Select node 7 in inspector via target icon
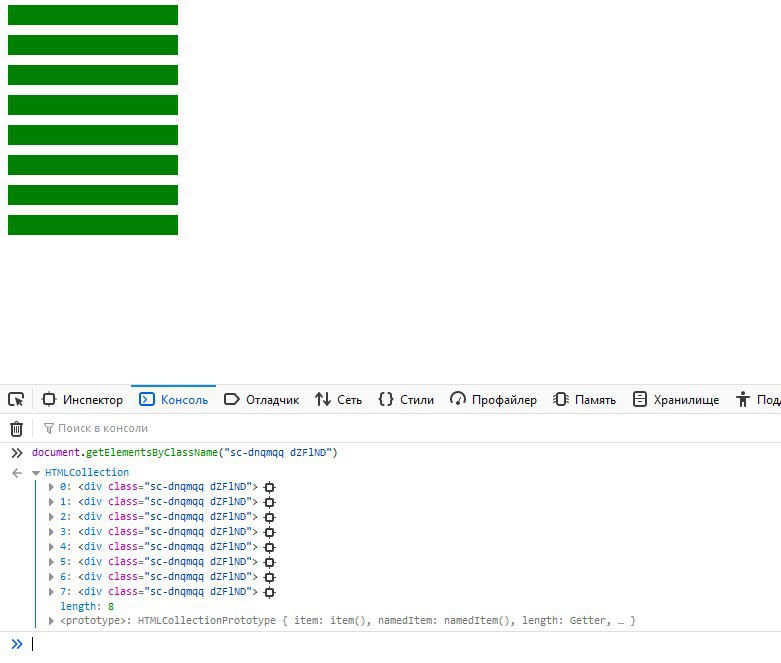Viewport: 781px width, 663px height. 269,592
